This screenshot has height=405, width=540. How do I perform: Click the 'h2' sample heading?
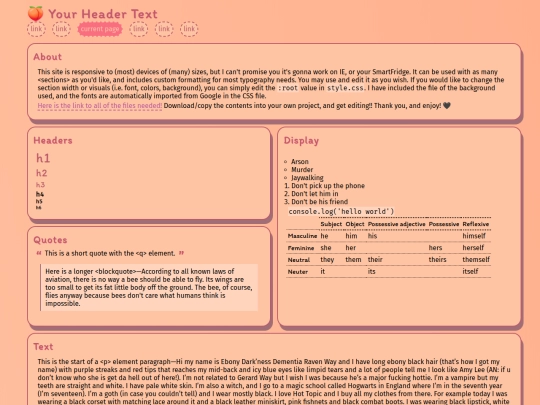click(x=42, y=173)
